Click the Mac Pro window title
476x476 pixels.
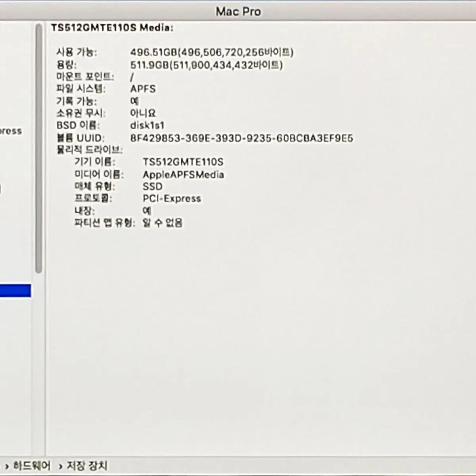click(238, 12)
